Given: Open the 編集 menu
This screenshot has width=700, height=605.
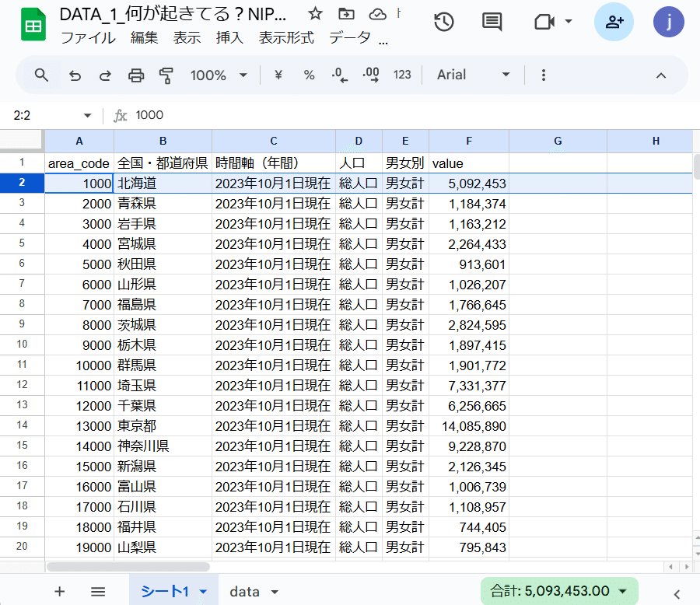Looking at the screenshot, I should click(x=144, y=37).
